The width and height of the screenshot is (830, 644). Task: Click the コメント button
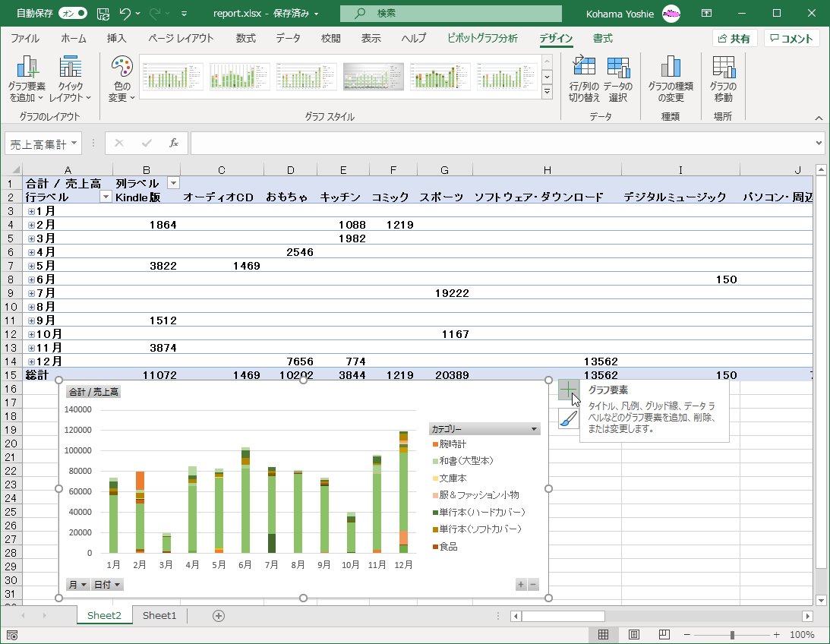coord(792,39)
